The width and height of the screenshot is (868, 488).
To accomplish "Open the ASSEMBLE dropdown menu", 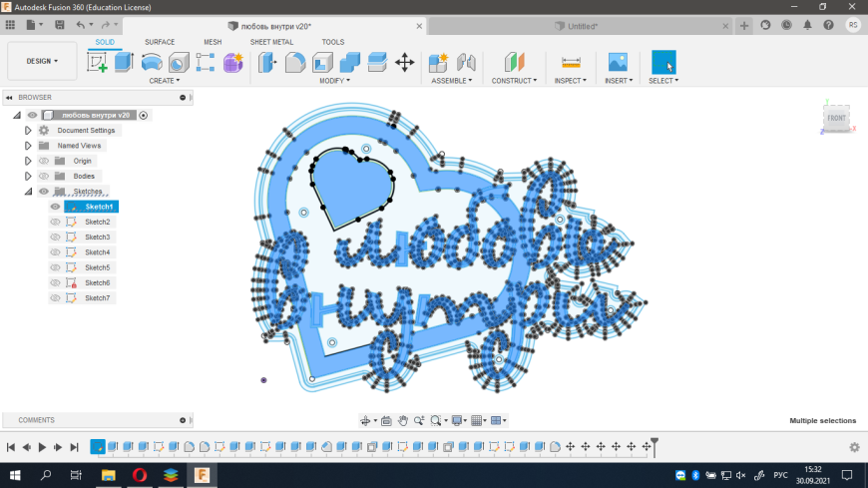I will 452,80.
